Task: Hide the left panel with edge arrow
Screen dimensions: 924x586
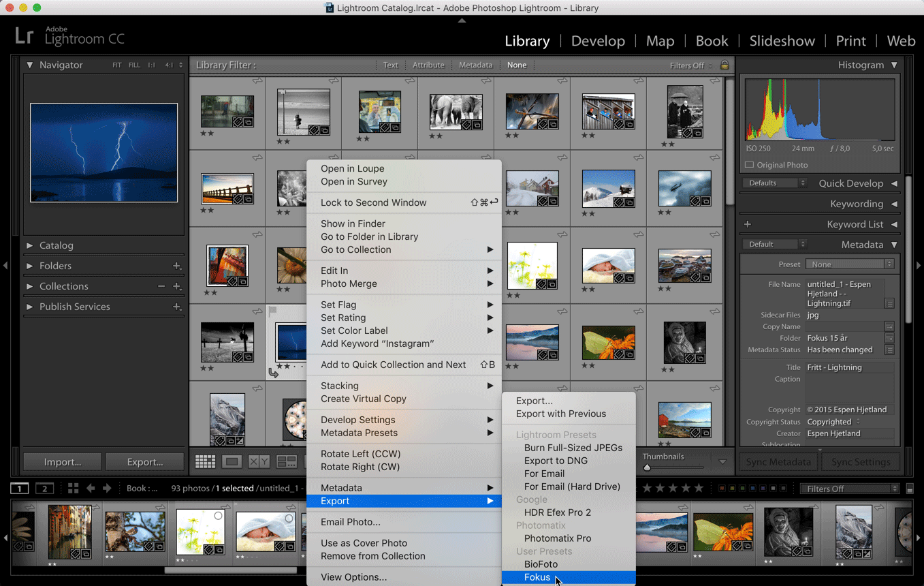Action: click(5, 265)
